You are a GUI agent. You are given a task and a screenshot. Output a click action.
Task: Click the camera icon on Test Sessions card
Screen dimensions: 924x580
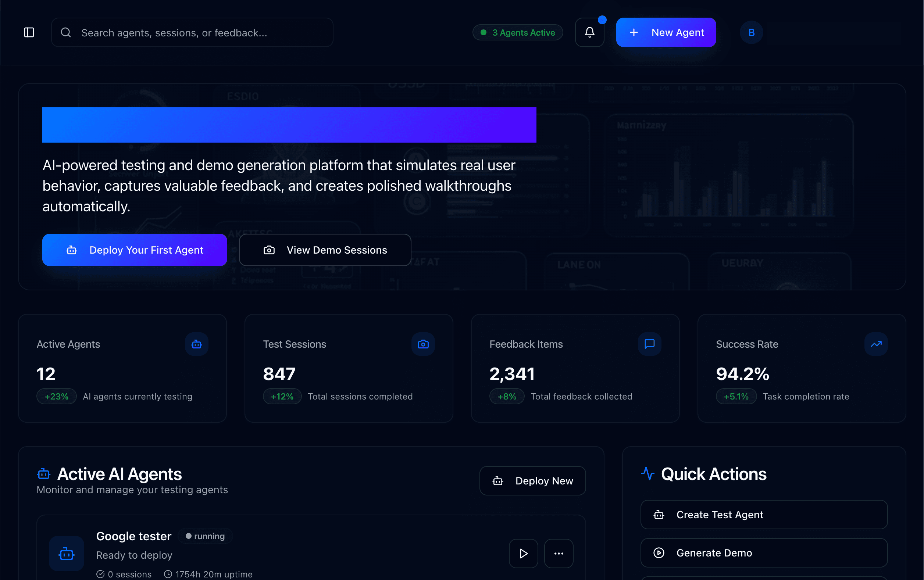(422, 344)
